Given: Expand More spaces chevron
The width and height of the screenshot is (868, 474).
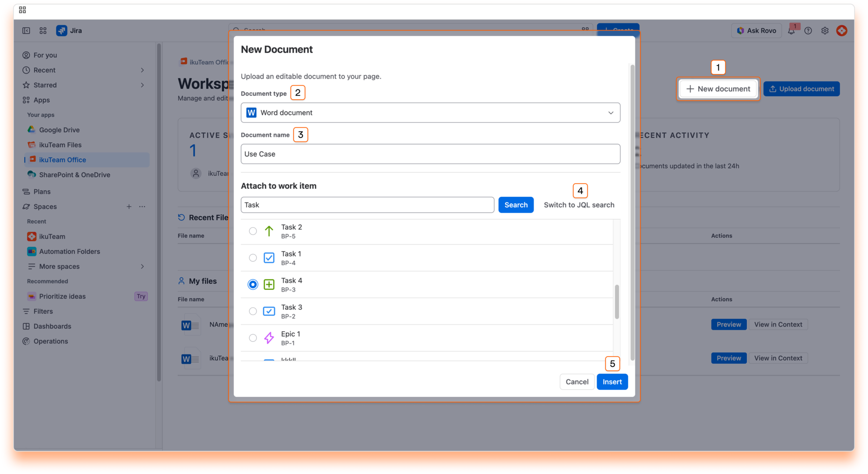Looking at the screenshot, I should tap(142, 266).
